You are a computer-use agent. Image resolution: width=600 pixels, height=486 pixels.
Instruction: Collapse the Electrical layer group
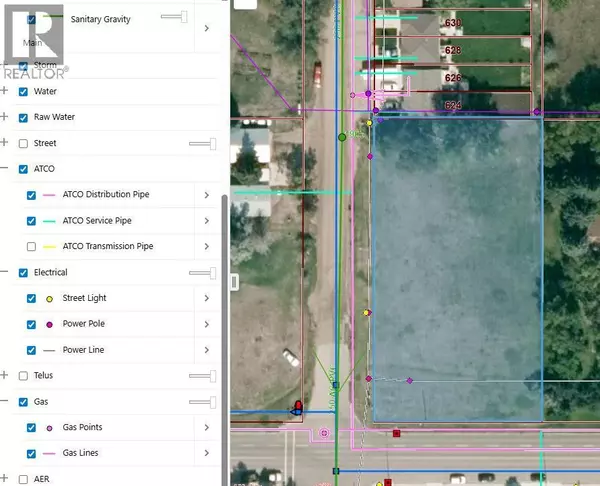[x=5, y=272]
